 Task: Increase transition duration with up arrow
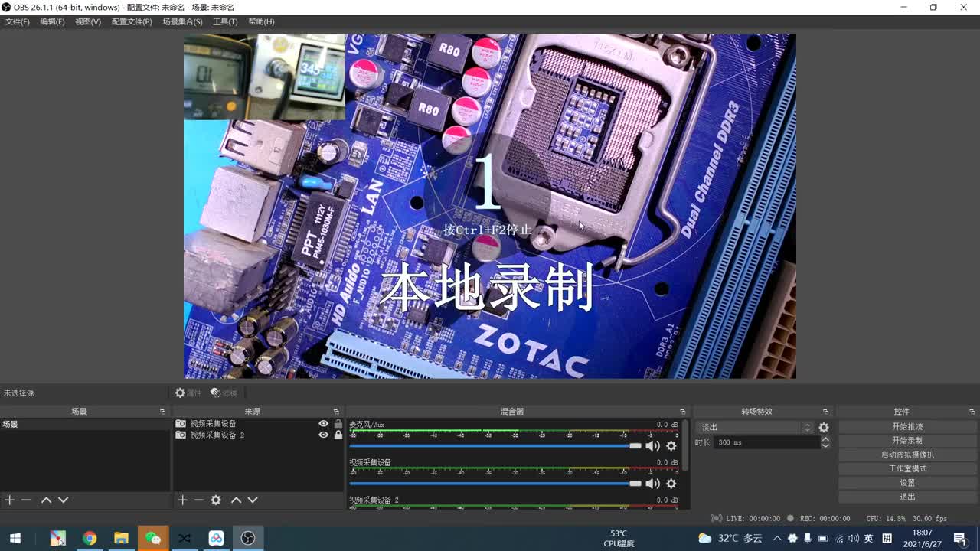click(825, 439)
